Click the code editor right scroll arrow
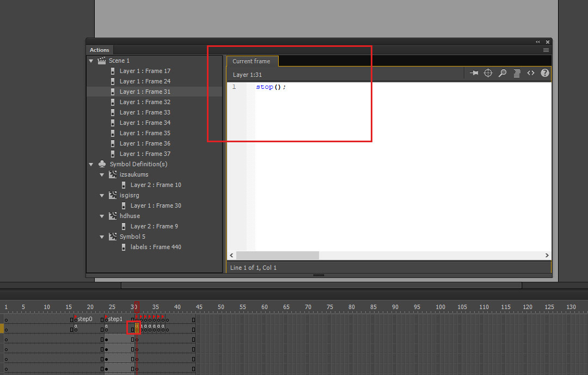 coord(547,256)
